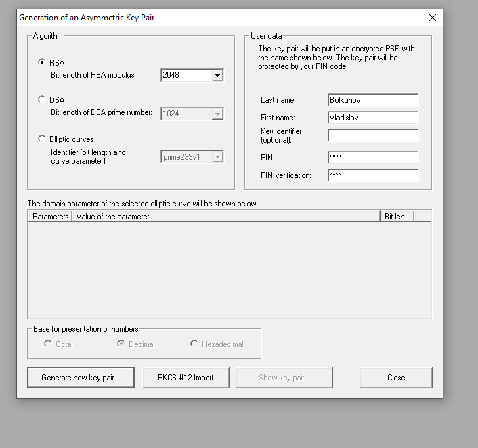
Task: Click 'Bit length of DSA prime number:' label
Action: pyautogui.click(x=102, y=112)
